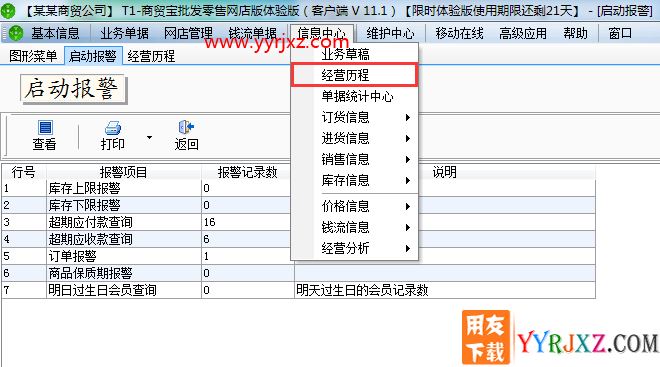Open the 高级应用 menu

click(x=523, y=33)
